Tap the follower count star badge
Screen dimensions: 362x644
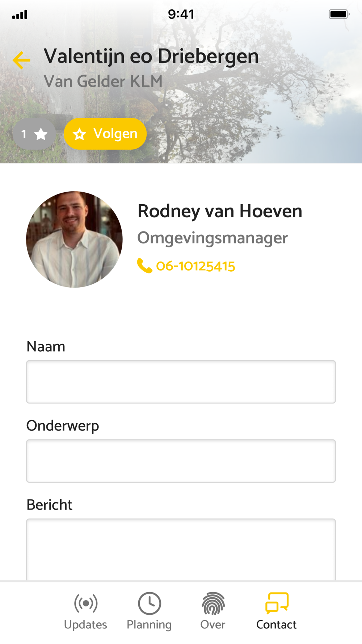click(34, 134)
